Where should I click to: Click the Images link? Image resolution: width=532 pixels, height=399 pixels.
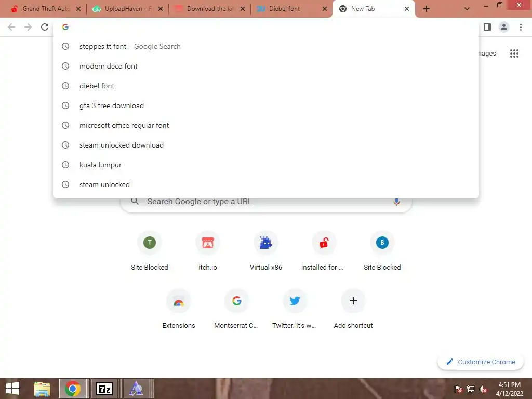pyautogui.click(x=487, y=54)
